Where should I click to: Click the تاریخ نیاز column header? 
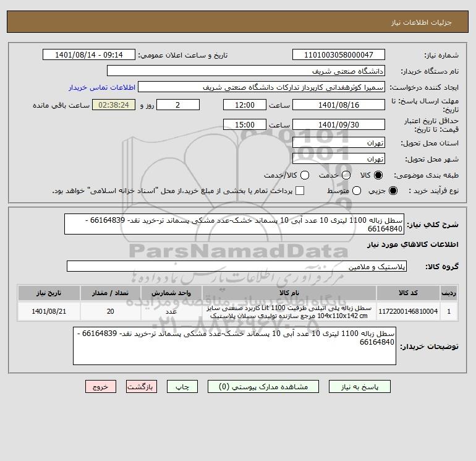(49, 293)
